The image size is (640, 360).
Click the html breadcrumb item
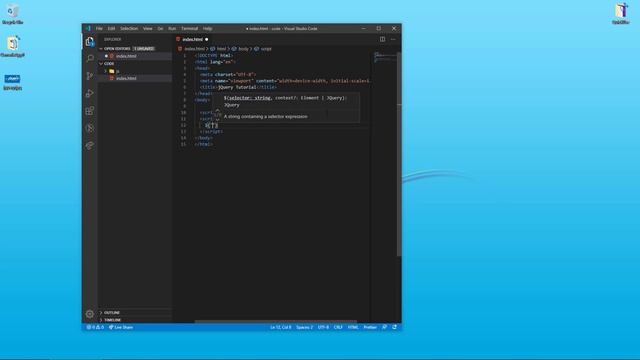click(x=218, y=49)
